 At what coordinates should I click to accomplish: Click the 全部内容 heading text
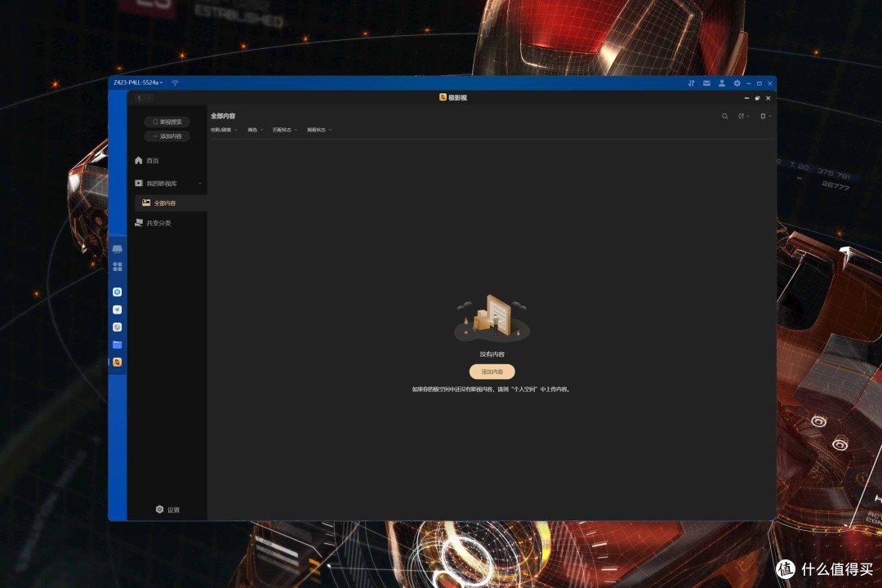click(x=223, y=116)
